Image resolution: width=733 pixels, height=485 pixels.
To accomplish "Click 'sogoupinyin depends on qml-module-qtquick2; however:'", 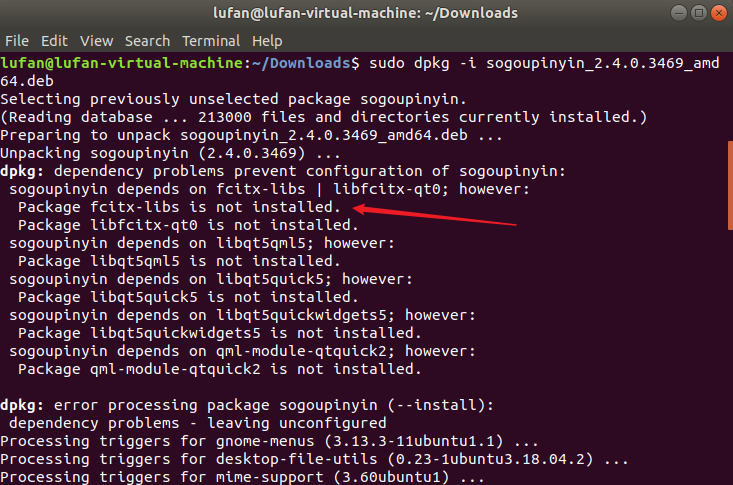I will 242,351.
